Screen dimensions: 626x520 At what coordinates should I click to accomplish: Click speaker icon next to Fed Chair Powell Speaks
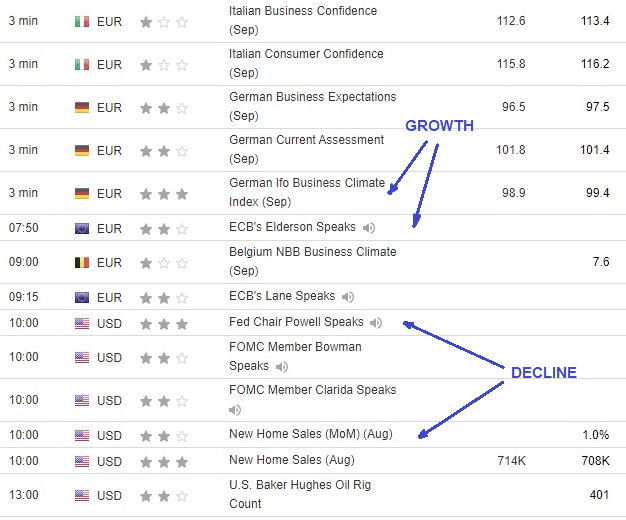tap(376, 323)
